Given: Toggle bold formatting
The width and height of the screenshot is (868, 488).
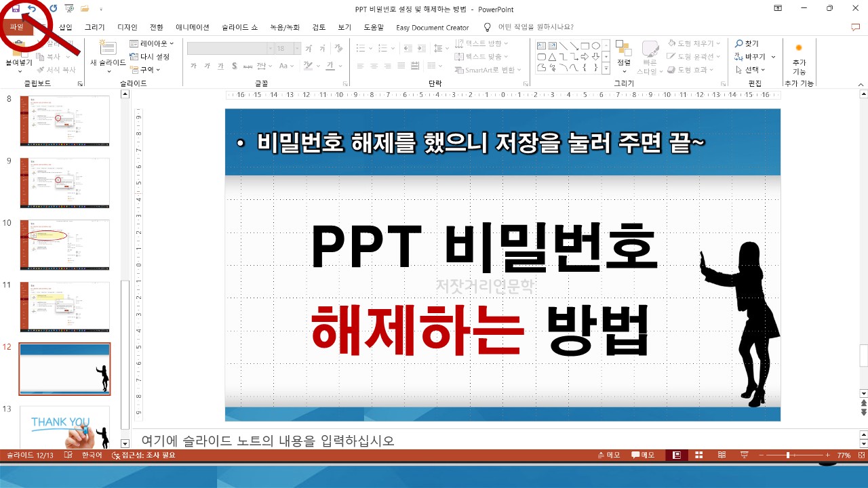Looking at the screenshot, I should [194, 66].
